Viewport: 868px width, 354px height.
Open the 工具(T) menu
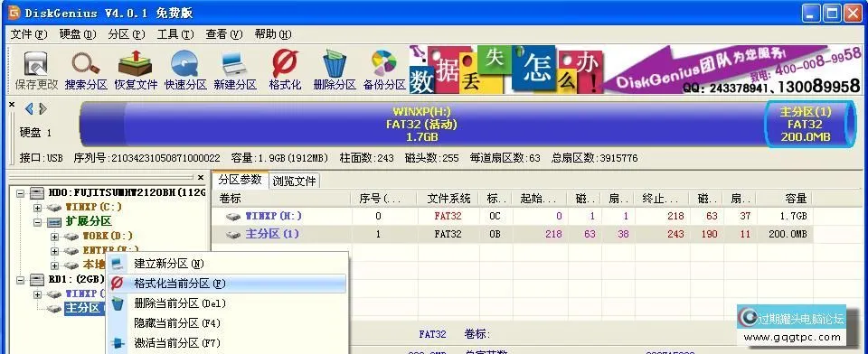pos(175,34)
